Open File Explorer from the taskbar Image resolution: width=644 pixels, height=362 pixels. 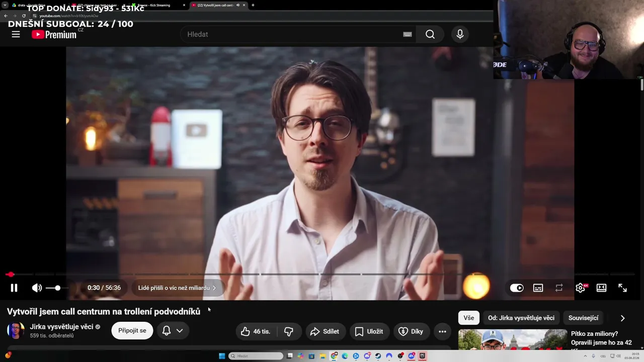[x=323, y=356]
